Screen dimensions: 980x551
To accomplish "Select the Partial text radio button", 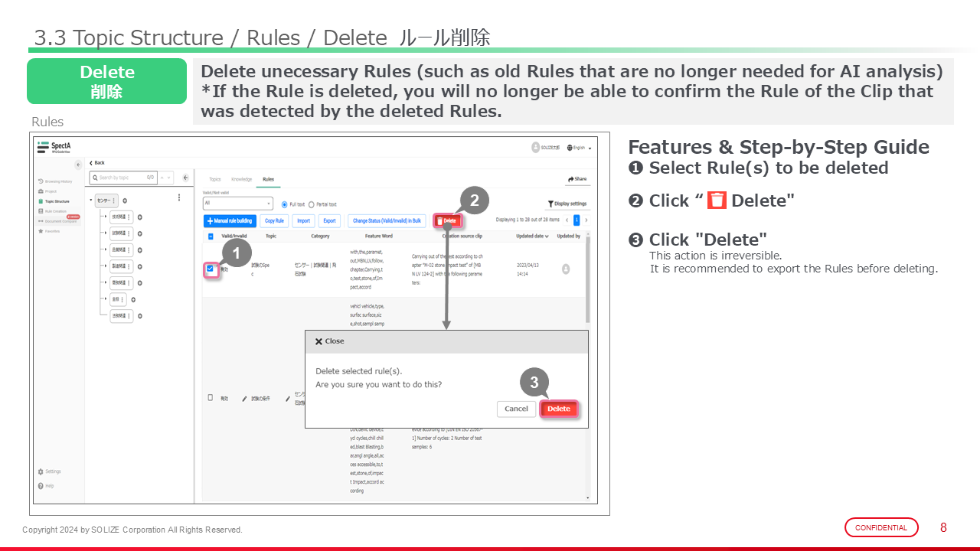I will 312,204.
